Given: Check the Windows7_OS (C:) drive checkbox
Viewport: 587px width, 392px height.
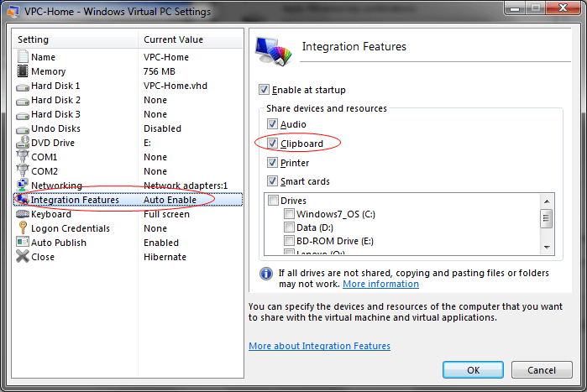Looking at the screenshot, I should click(289, 213).
